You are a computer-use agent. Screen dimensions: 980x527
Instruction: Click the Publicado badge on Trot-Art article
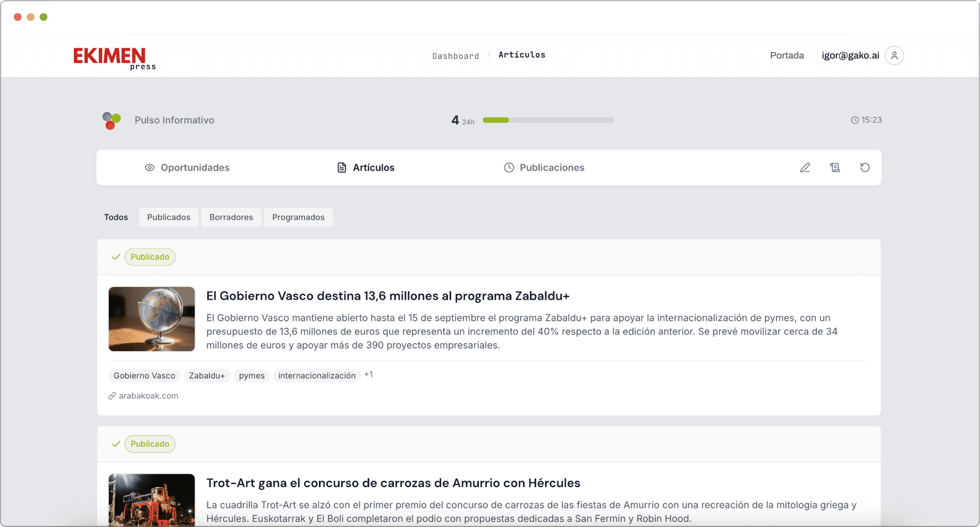(150, 444)
